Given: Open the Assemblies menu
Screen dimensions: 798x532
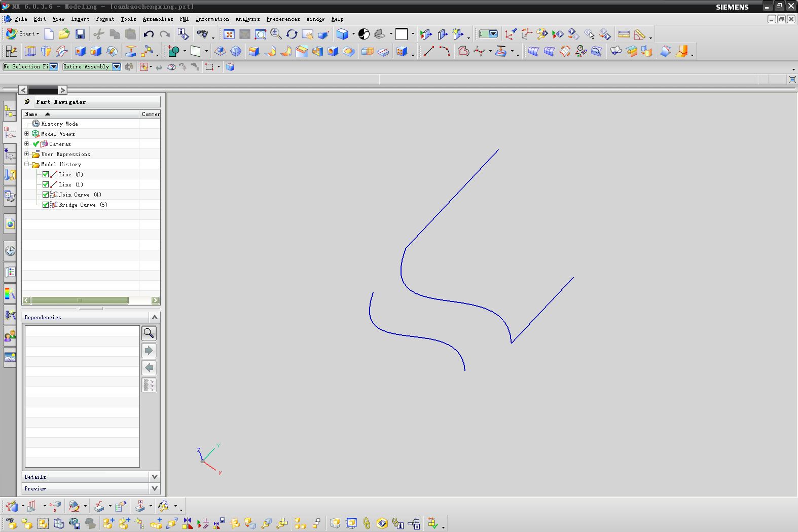Looking at the screenshot, I should (x=158, y=19).
